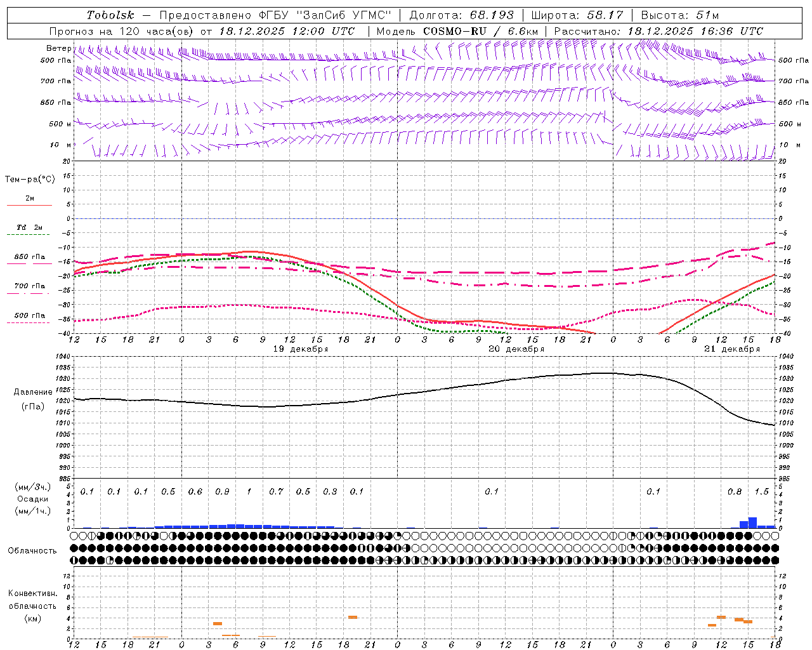Click the "Осадки" precipitation label
This screenshot has width=812, height=650.
point(32,499)
